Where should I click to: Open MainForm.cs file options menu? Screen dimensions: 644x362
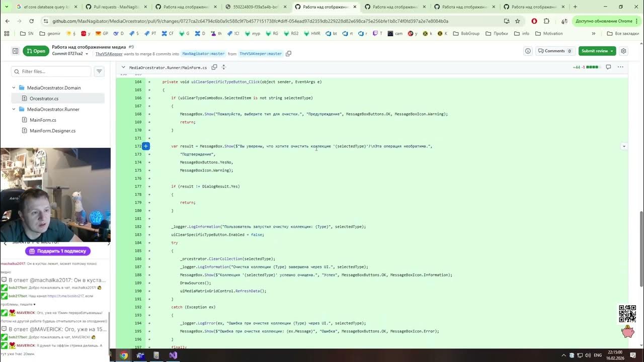pyautogui.click(x=620, y=67)
